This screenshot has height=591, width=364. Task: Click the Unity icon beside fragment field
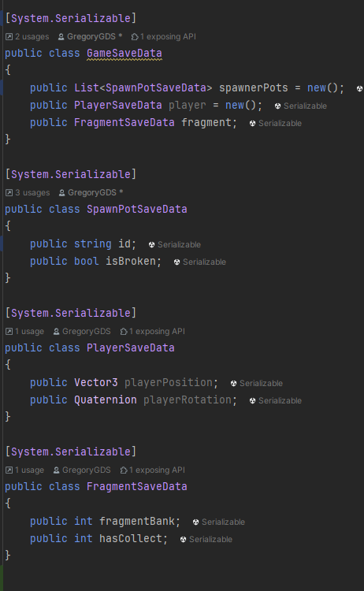(x=252, y=123)
